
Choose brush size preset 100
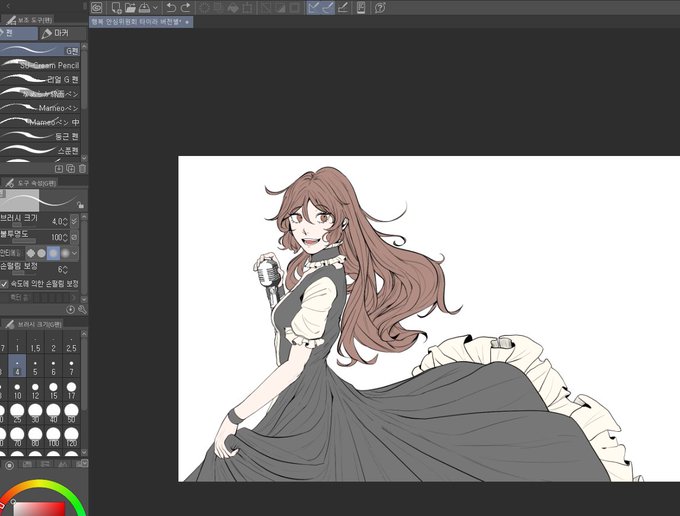pos(53,436)
